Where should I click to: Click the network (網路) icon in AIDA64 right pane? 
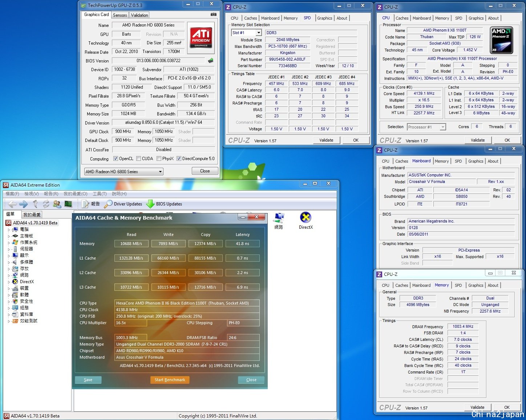tap(279, 218)
